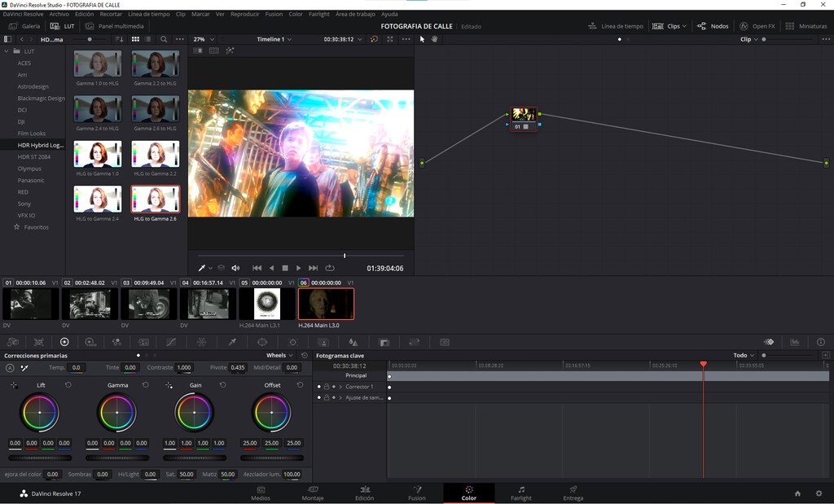Open the Power Window palette
Viewport: 834px width, 504px height.
(262, 342)
